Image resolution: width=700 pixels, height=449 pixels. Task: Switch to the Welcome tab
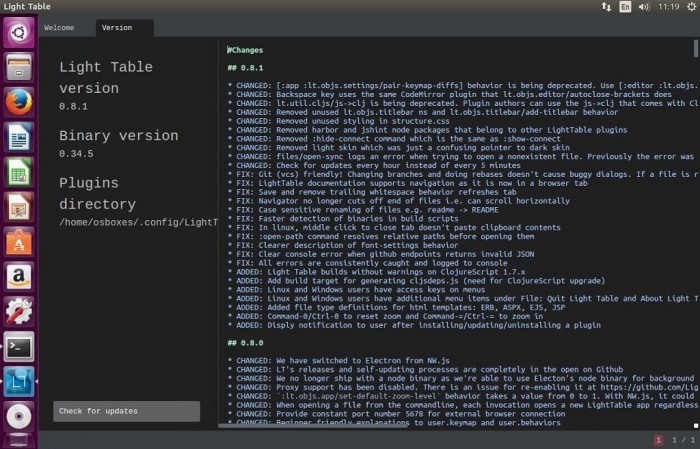click(x=59, y=28)
